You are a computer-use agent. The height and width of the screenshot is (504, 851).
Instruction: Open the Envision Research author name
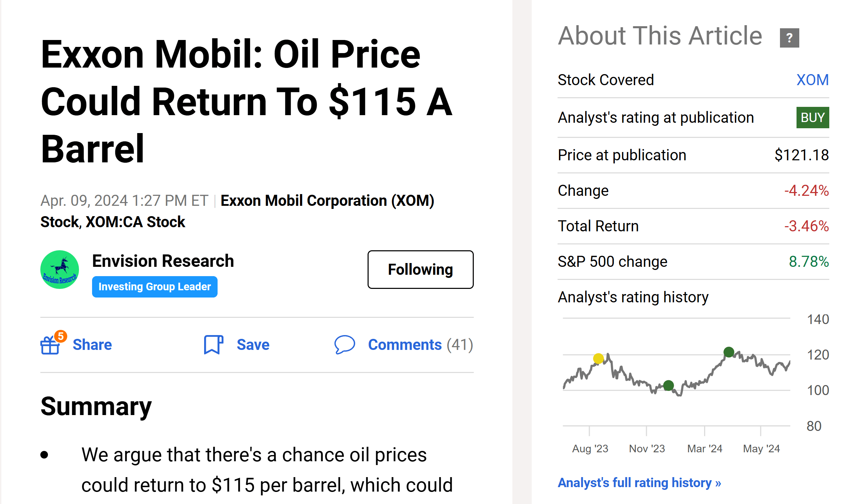163,261
